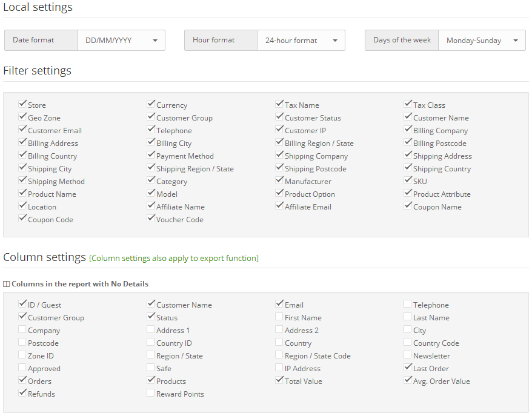Viewport: 532px width, 416px height.
Task: Enable the Last Name column
Action: (x=407, y=316)
